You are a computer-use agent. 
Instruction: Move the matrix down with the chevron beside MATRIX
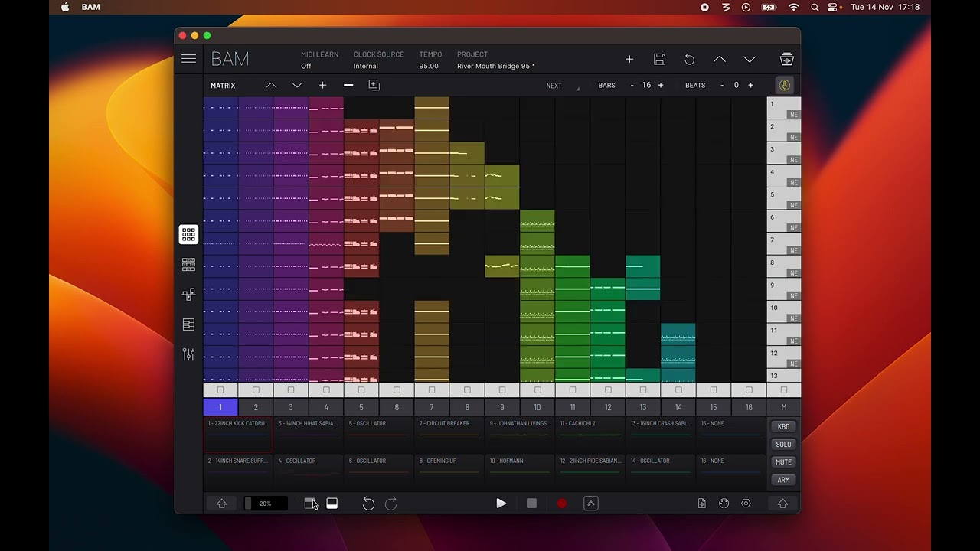click(x=297, y=85)
